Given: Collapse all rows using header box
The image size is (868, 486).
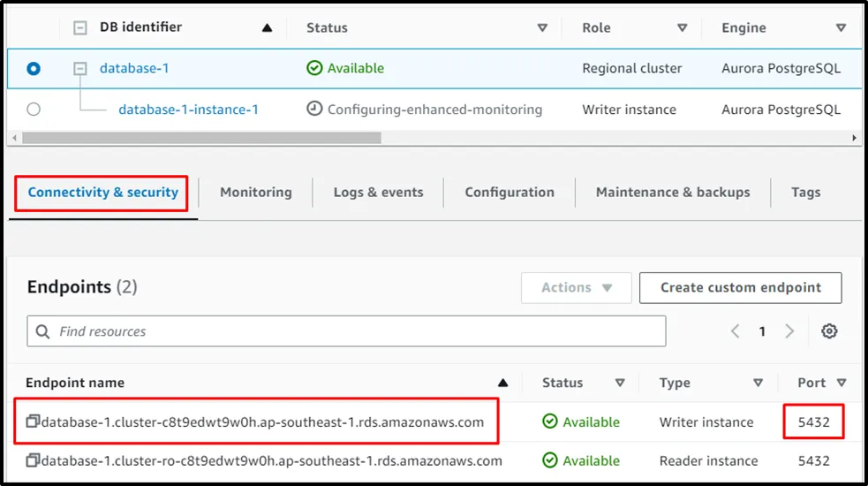Looking at the screenshot, I should (x=80, y=28).
